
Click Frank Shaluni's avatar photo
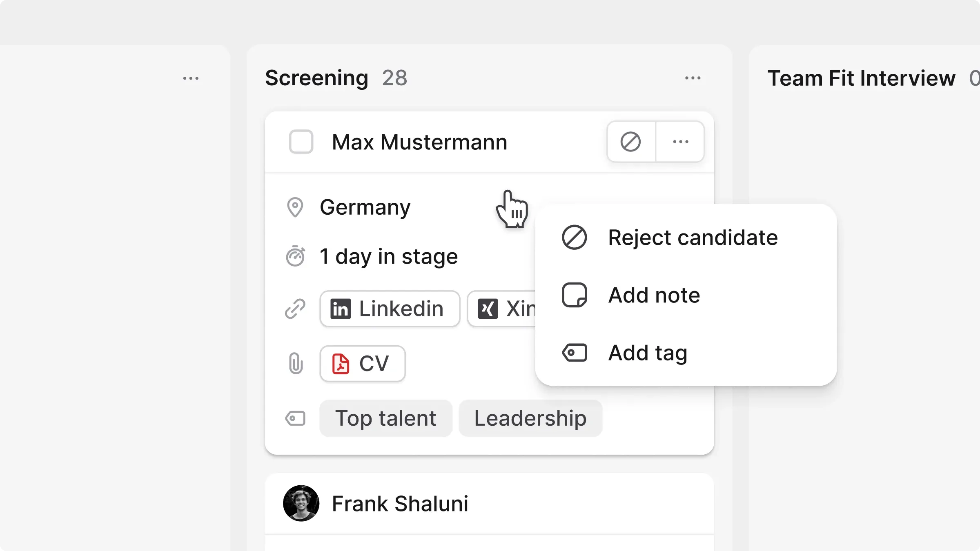(301, 503)
